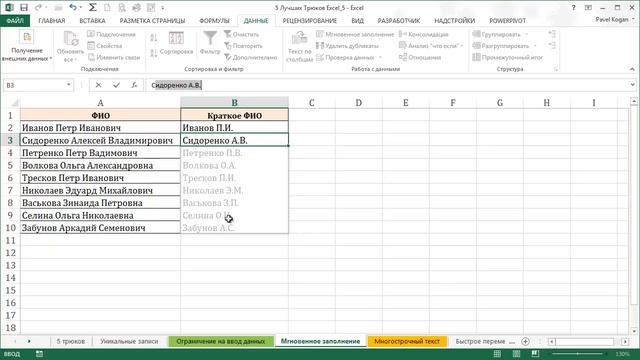
Task: Click Удалить дубликаты
Action: coord(347,46)
